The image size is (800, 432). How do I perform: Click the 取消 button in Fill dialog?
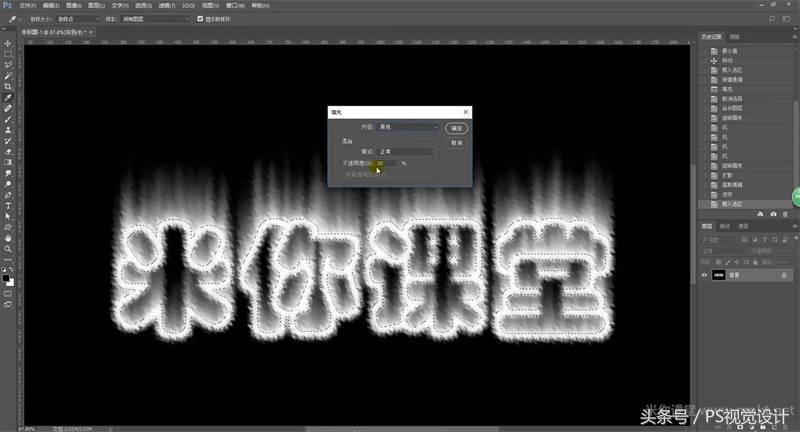(x=456, y=142)
